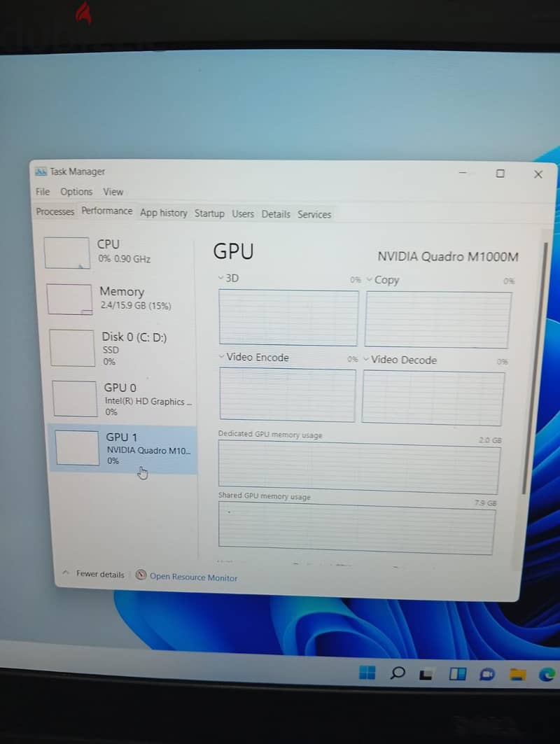
Task: Click the large GPU heading
Action: (233, 251)
